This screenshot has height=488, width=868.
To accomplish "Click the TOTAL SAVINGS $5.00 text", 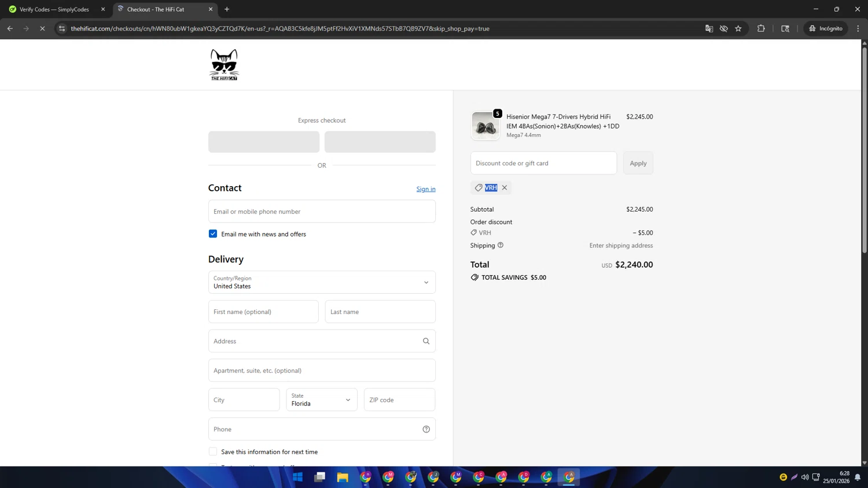I will point(514,278).
